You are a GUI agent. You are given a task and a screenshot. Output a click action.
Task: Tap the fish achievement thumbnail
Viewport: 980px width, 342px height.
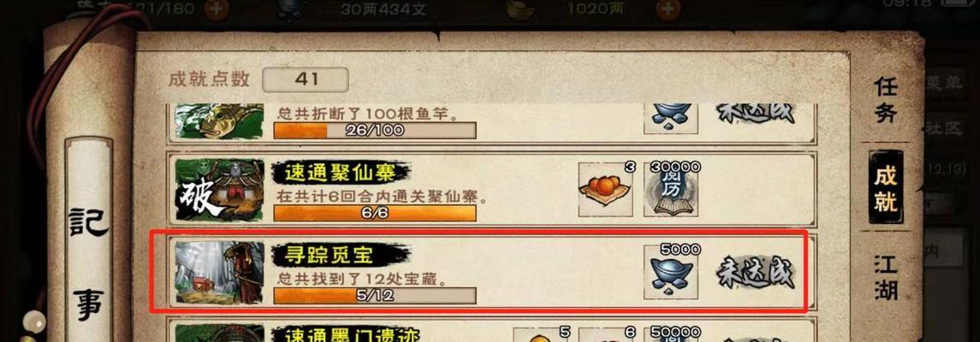(219, 121)
